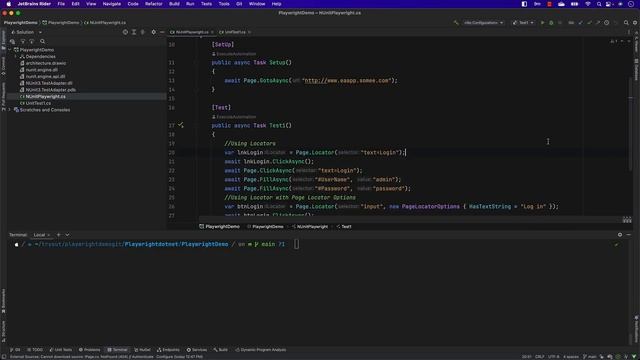
Task: Click the search icon in the Solution panel
Action: (x=42, y=41)
